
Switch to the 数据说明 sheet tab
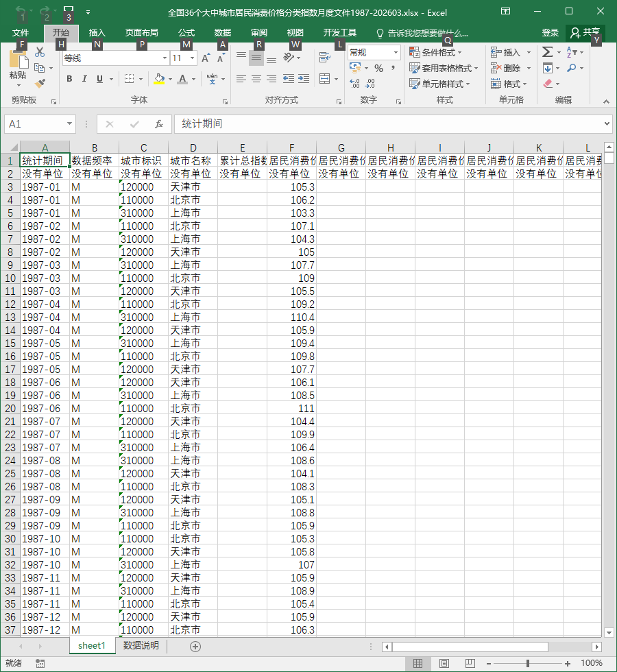(x=141, y=645)
